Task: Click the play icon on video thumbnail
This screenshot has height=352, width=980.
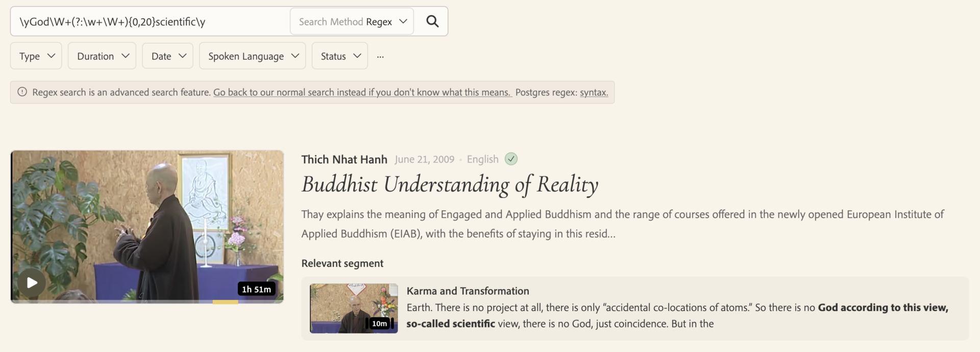Action: pos(32,283)
